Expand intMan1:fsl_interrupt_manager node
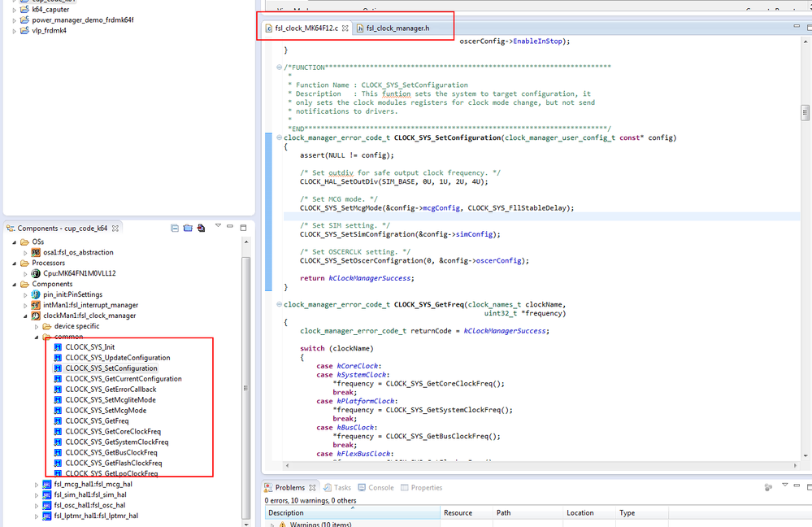Image resolution: width=812 pixels, height=527 pixels. (x=25, y=306)
